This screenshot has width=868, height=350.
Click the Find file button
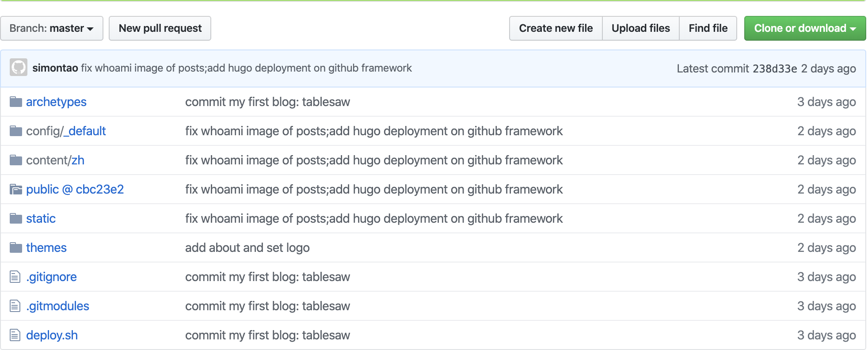tap(708, 28)
